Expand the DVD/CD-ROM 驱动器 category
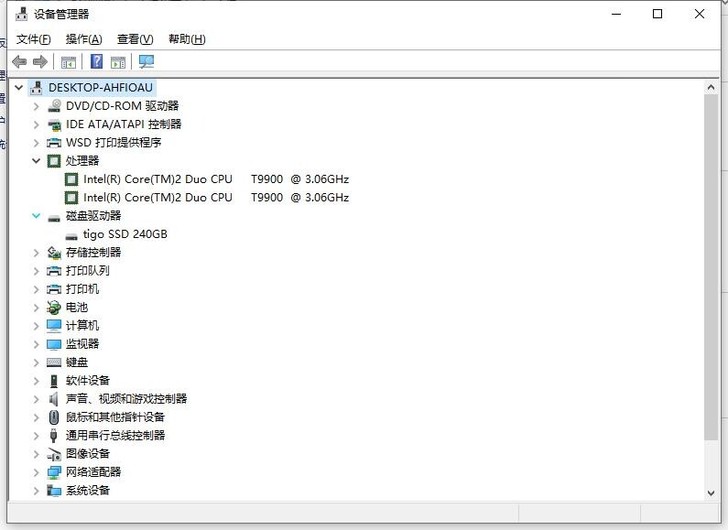Screen dimensions: 728x530 coord(36,106)
